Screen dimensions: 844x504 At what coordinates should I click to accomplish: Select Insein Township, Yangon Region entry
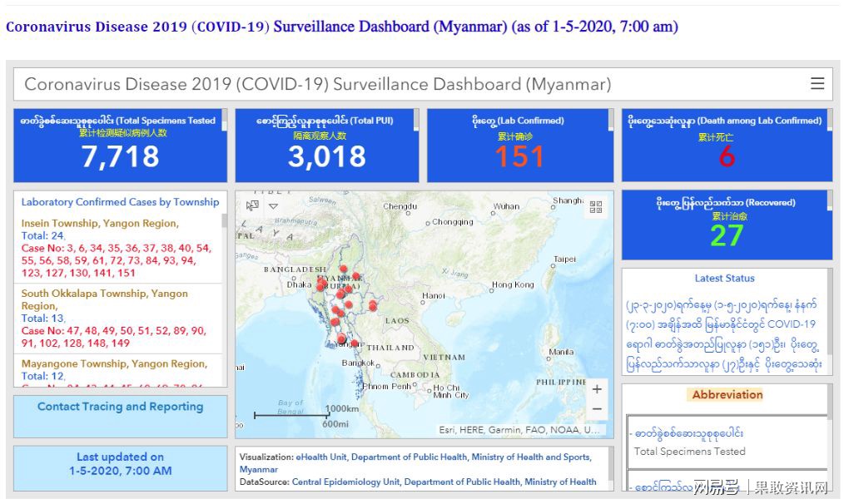(99, 223)
